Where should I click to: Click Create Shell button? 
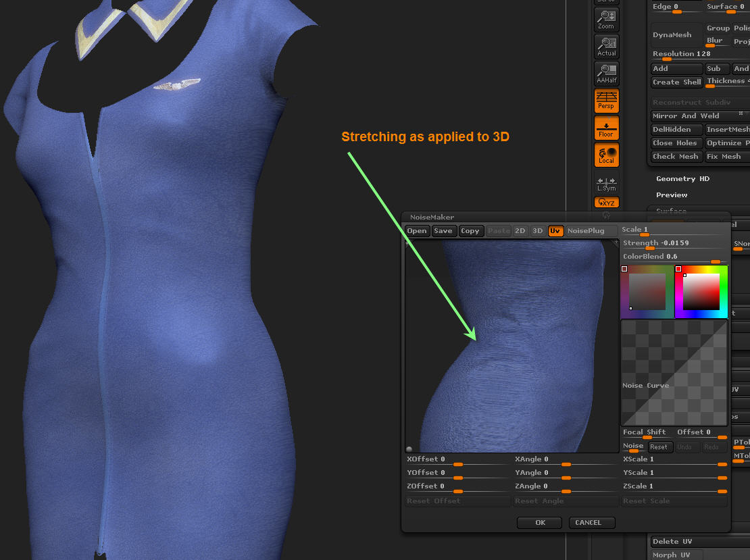pos(677,82)
